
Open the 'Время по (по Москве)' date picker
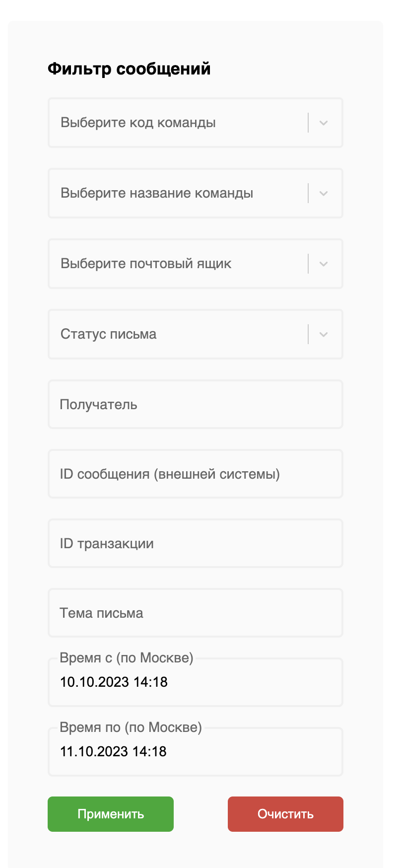coord(196,752)
